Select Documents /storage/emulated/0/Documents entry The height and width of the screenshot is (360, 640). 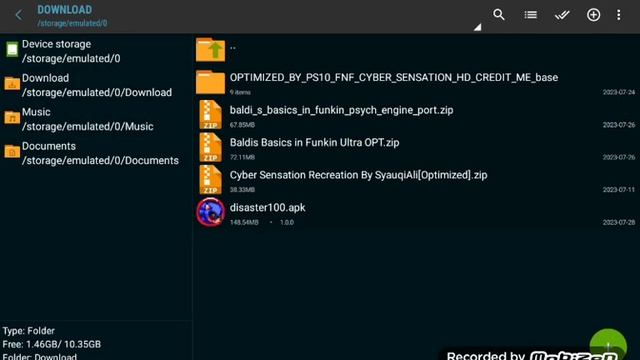(96, 153)
